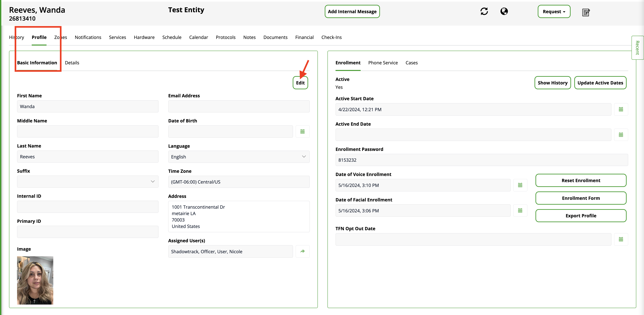The height and width of the screenshot is (315, 644).
Task: Click the Assigned Users share arrow icon
Action: tap(303, 251)
